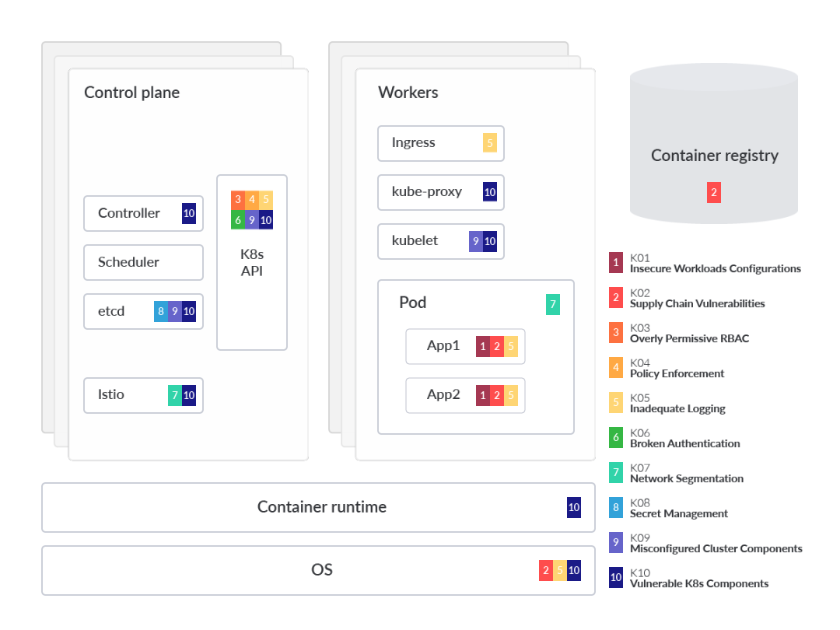Image resolution: width=840 pixels, height=630 pixels.
Task: Click the Supply Chain Vulnerabilities legend text
Action: (x=697, y=304)
